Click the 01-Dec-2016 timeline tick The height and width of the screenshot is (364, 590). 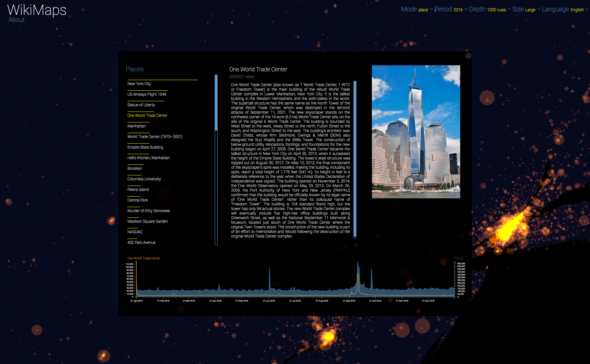coord(428,301)
